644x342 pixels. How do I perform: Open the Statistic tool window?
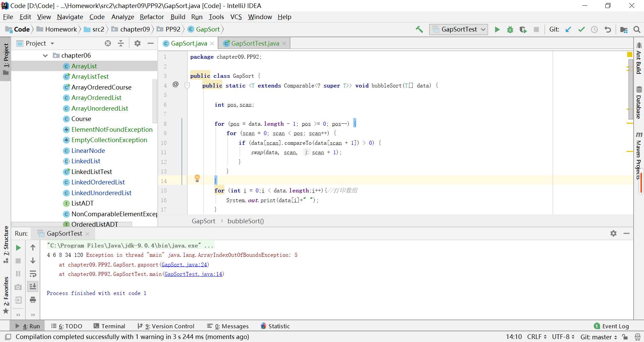point(275,326)
